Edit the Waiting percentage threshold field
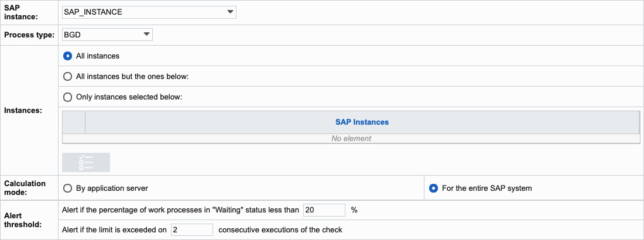The height and width of the screenshot is (240, 644). tap(324, 210)
